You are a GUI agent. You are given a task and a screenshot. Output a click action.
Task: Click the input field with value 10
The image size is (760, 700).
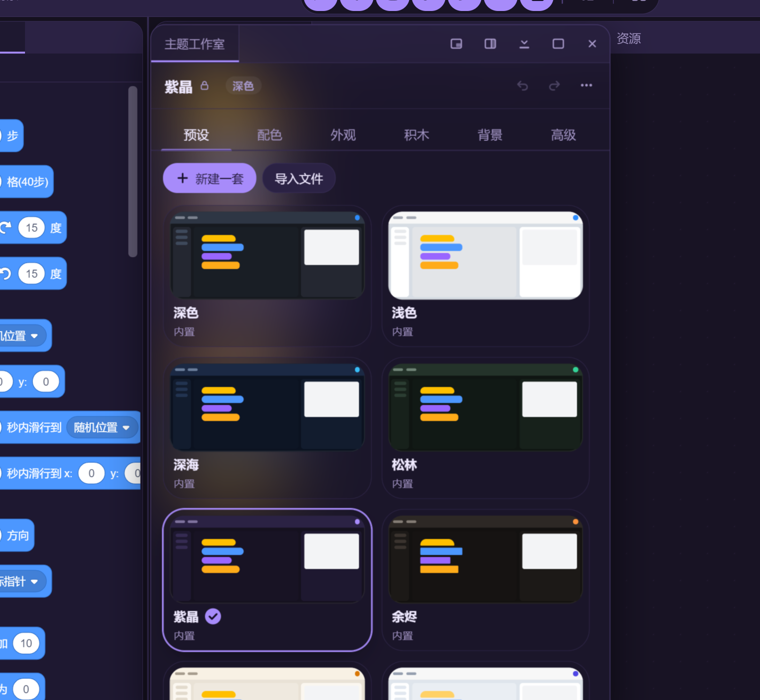tap(26, 643)
